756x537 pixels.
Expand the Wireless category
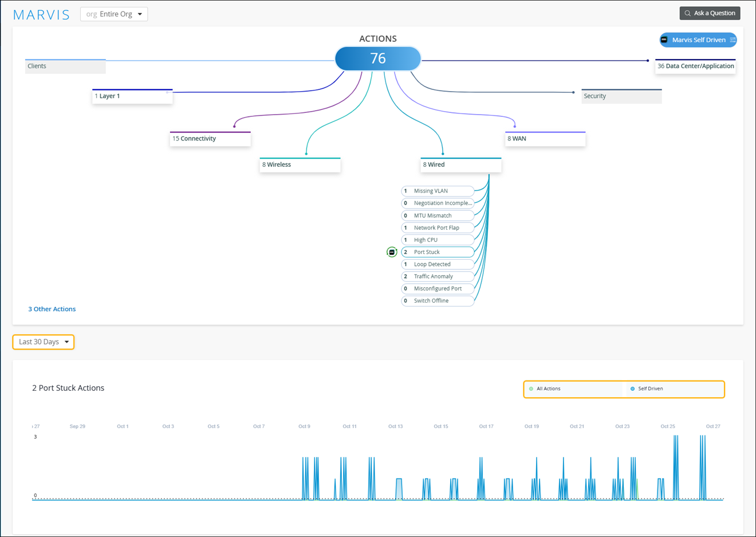point(300,164)
